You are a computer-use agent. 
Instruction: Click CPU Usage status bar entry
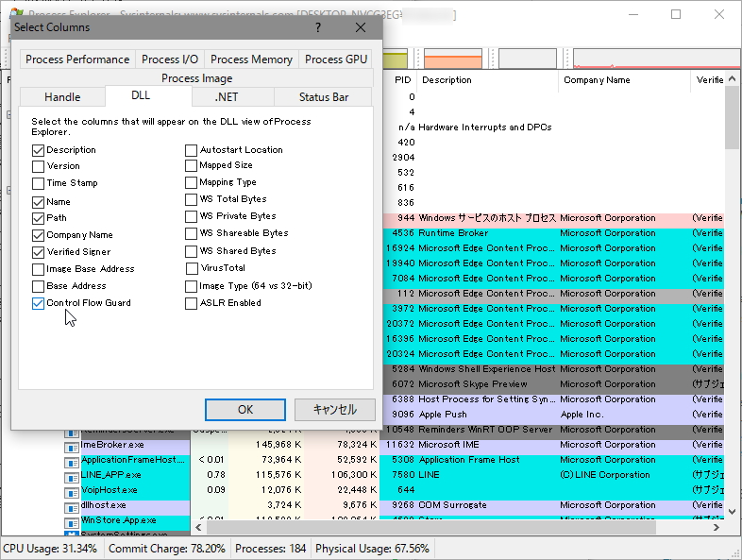(50, 549)
